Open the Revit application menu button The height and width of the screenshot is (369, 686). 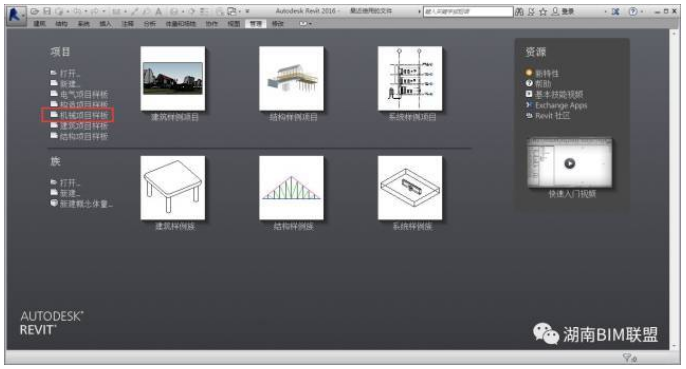16,16
